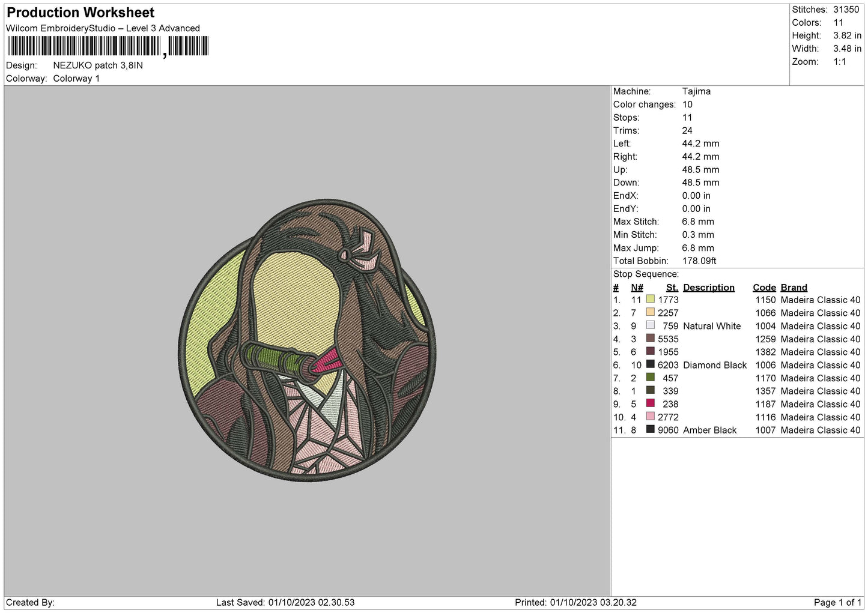Click the Color changes value '10'
Screen dimensions: 868x613
[687, 104]
